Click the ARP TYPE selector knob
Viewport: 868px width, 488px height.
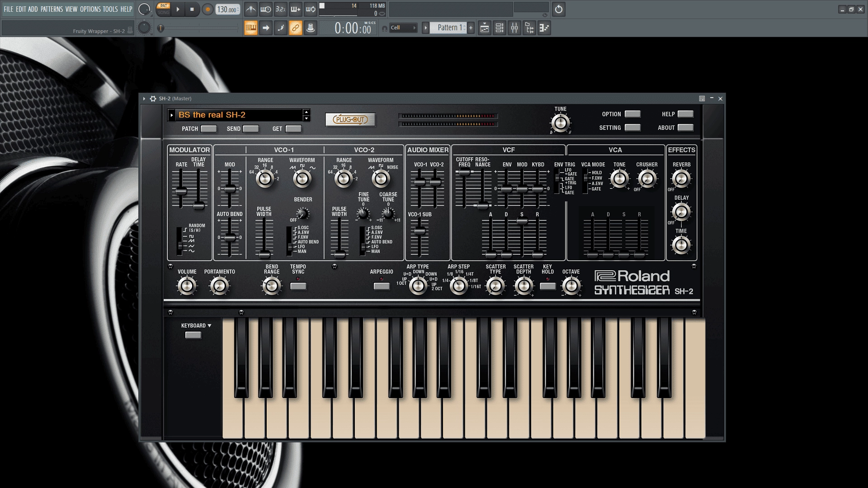[418, 286]
